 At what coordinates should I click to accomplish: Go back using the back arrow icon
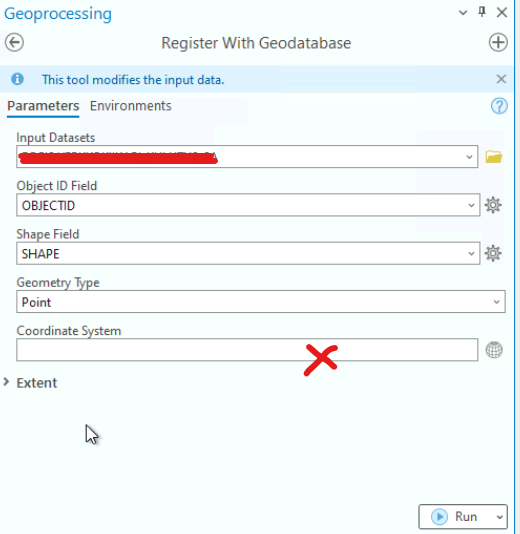click(x=14, y=43)
